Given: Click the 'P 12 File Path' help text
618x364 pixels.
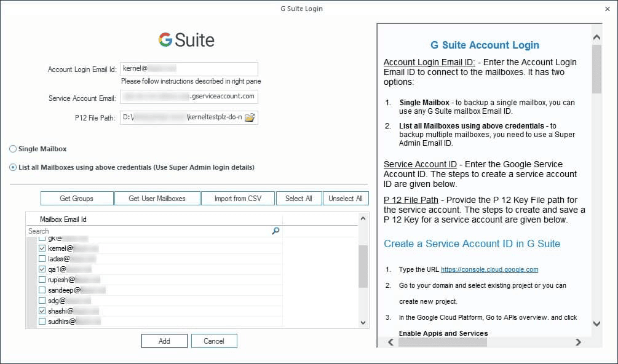Looking at the screenshot, I should (413, 200).
